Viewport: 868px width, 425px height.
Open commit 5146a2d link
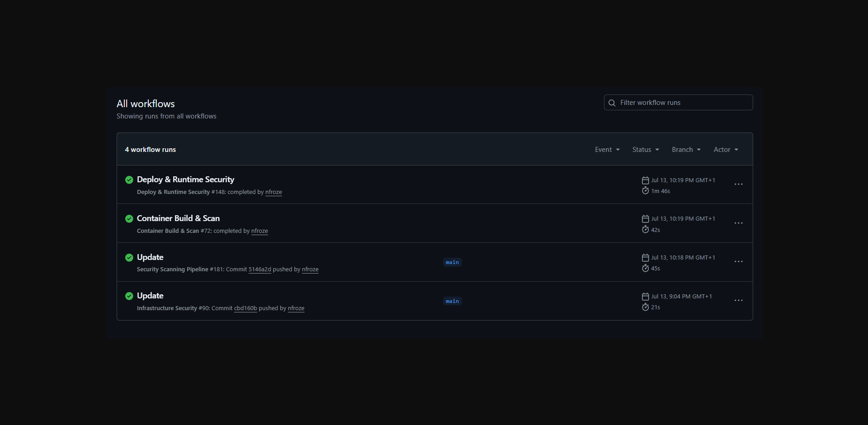click(x=259, y=269)
